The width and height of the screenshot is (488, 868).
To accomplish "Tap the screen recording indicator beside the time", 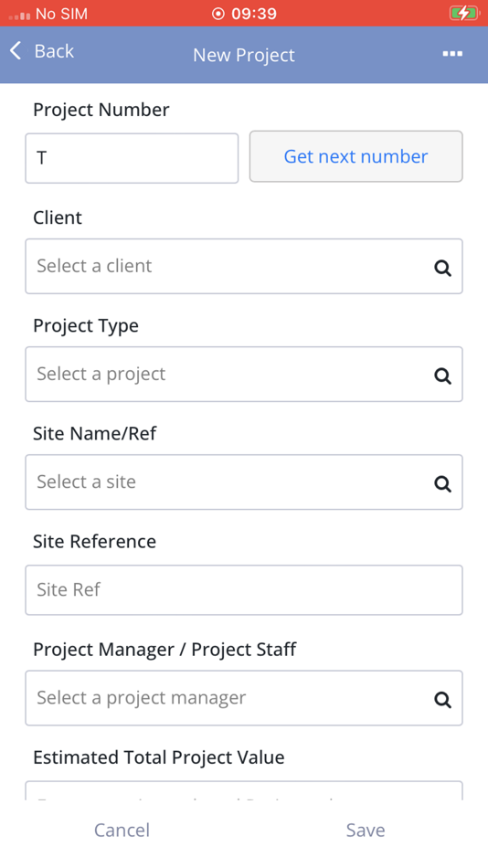I will point(218,14).
